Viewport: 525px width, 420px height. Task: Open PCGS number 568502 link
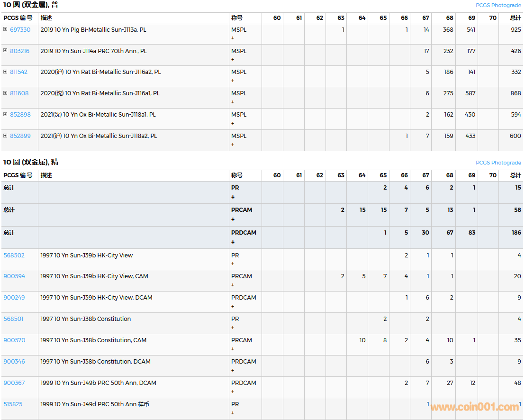tap(14, 255)
